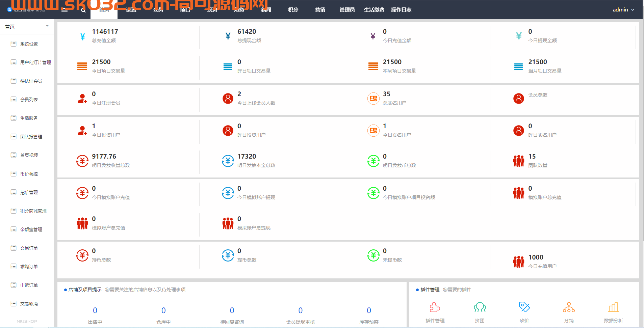The height and width of the screenshot is (328, 644).
Task: Click the list icon beside 币价调控
Action: (x=14, y=174)
